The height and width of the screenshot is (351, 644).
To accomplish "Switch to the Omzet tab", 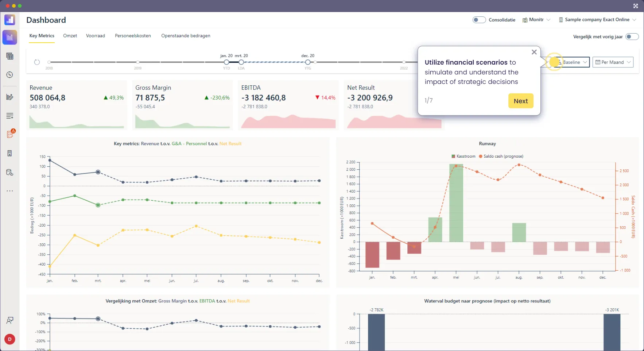I will (70, 35).
